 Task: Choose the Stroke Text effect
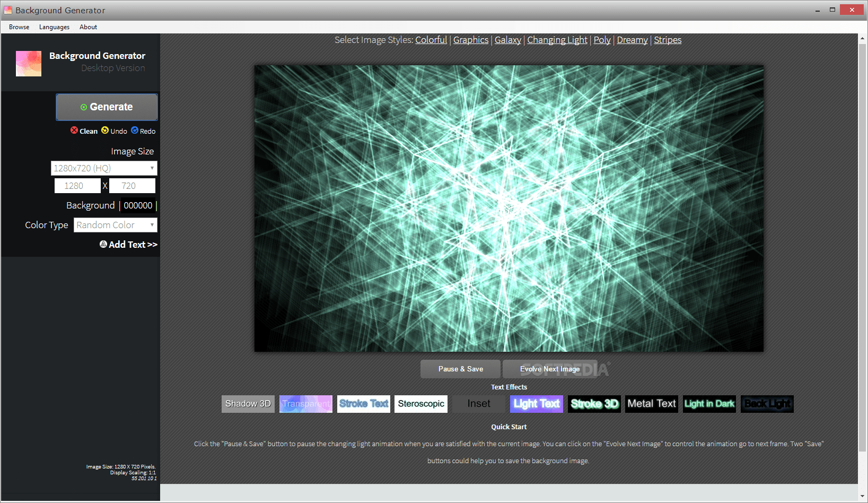point(364,404)
